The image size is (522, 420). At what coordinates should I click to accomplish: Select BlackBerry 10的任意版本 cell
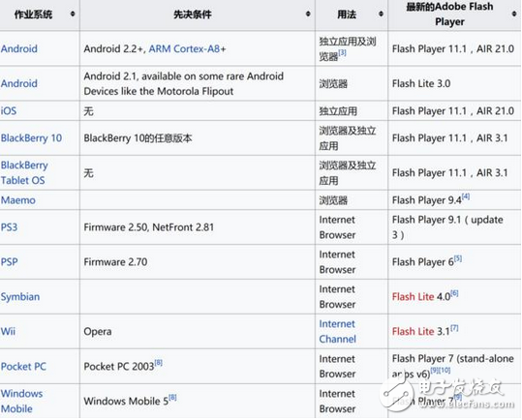(198, 138)
